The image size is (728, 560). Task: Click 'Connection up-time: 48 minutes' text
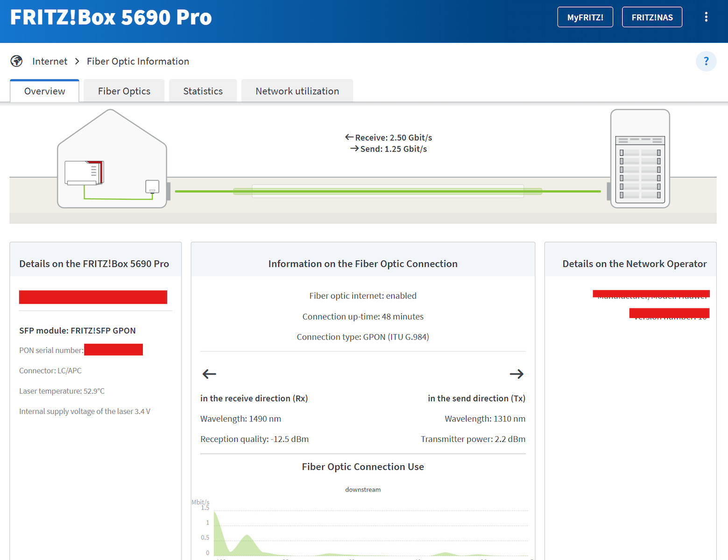[x=363, y=316]
